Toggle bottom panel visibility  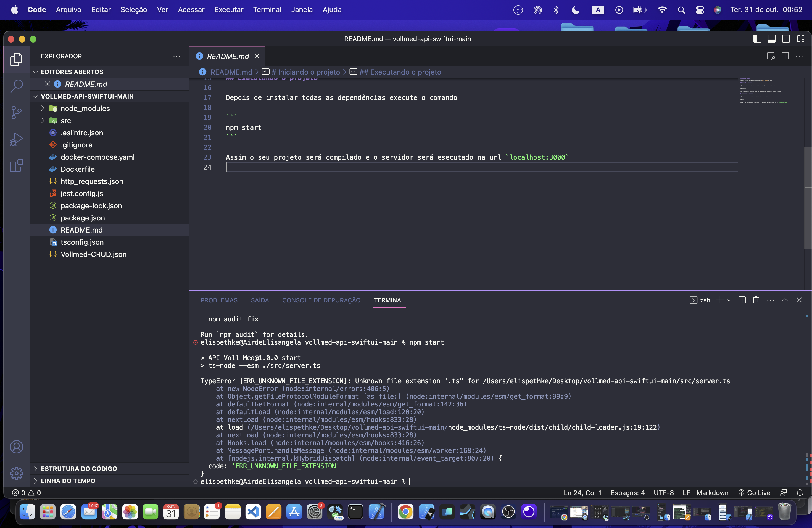pos(771,39)
